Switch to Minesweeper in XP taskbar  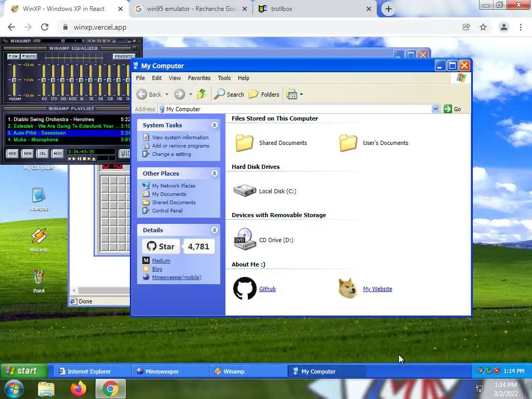pos(170,371)
